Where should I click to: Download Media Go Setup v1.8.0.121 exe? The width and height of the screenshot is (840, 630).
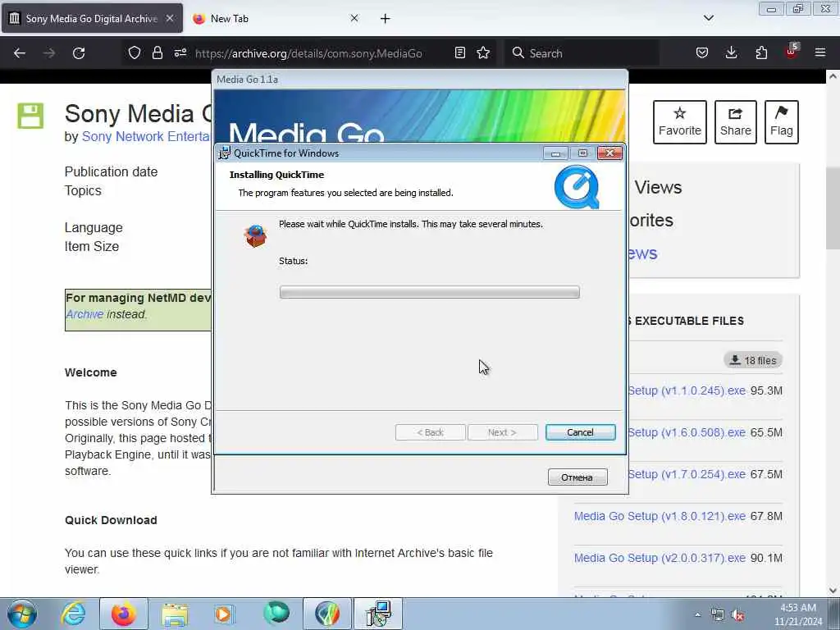point(660,516)
